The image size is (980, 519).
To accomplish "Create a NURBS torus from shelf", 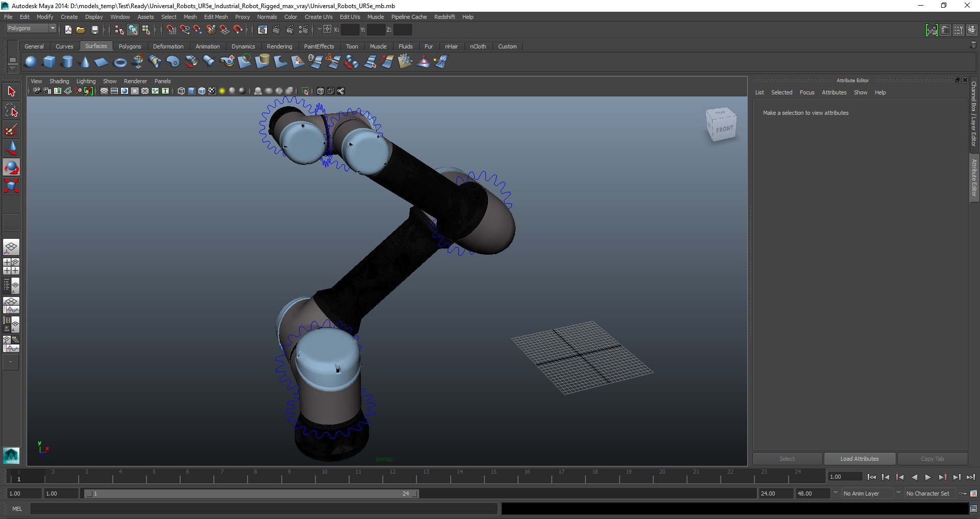I will click(120, 62).
